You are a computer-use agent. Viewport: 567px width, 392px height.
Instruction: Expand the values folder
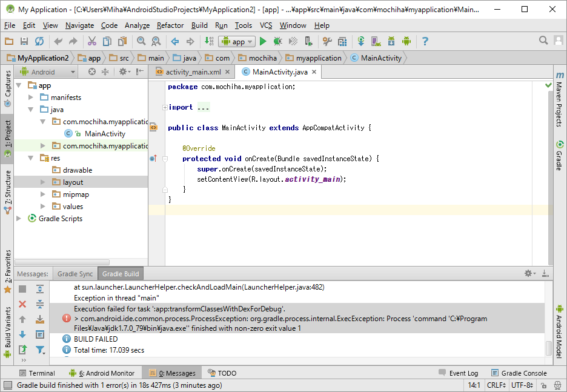pos(42,206)
